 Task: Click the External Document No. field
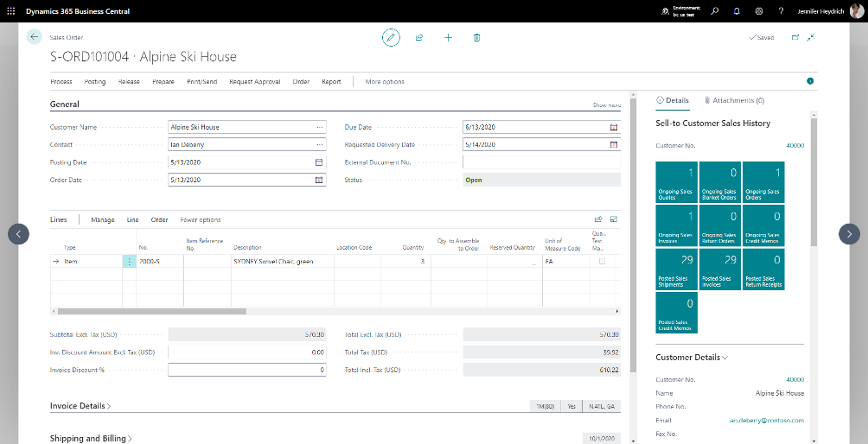point(541,162)
